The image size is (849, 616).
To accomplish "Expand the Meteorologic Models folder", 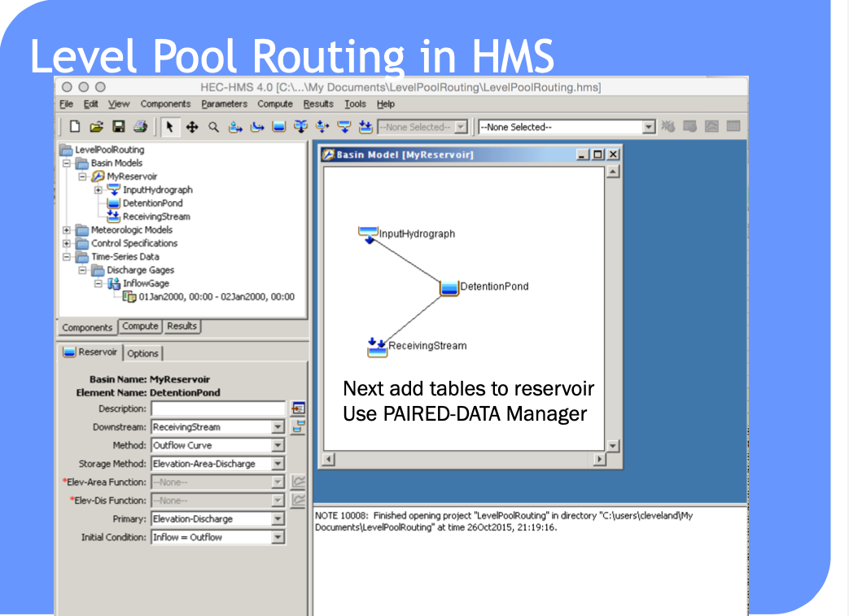I will (66, 230).
